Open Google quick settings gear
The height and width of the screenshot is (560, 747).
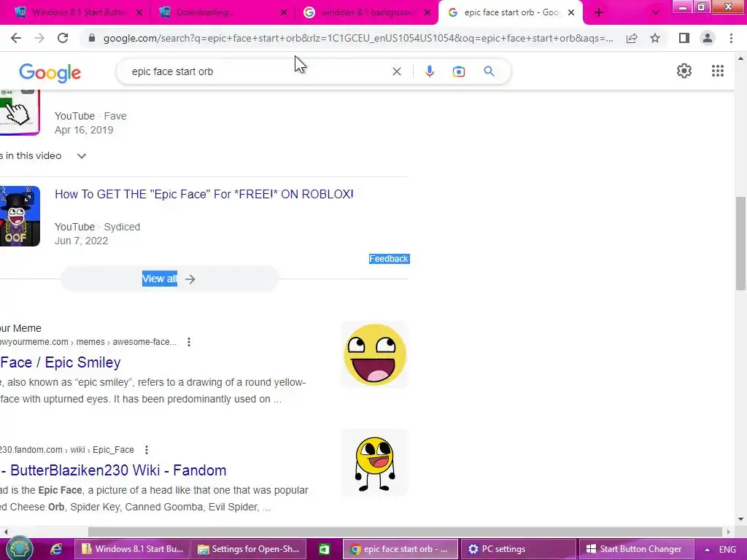[x=684, y=71]
